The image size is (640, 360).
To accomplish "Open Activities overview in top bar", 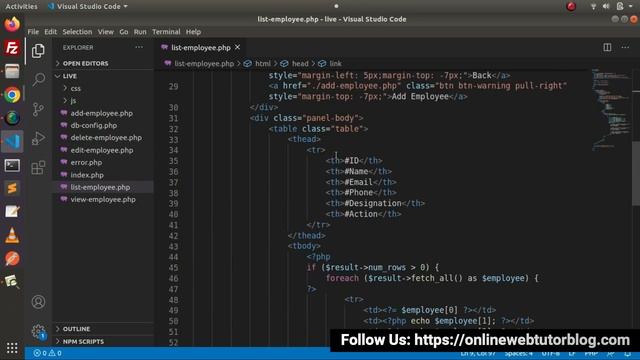I will click(21, 6).
